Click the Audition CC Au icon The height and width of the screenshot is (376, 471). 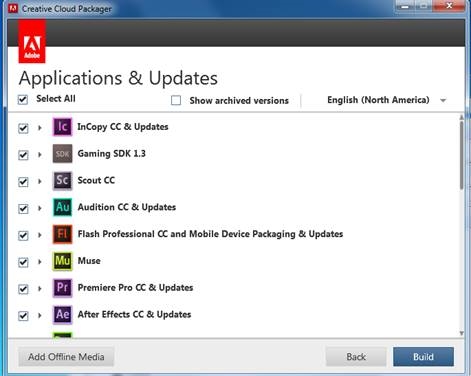[62, 207]
